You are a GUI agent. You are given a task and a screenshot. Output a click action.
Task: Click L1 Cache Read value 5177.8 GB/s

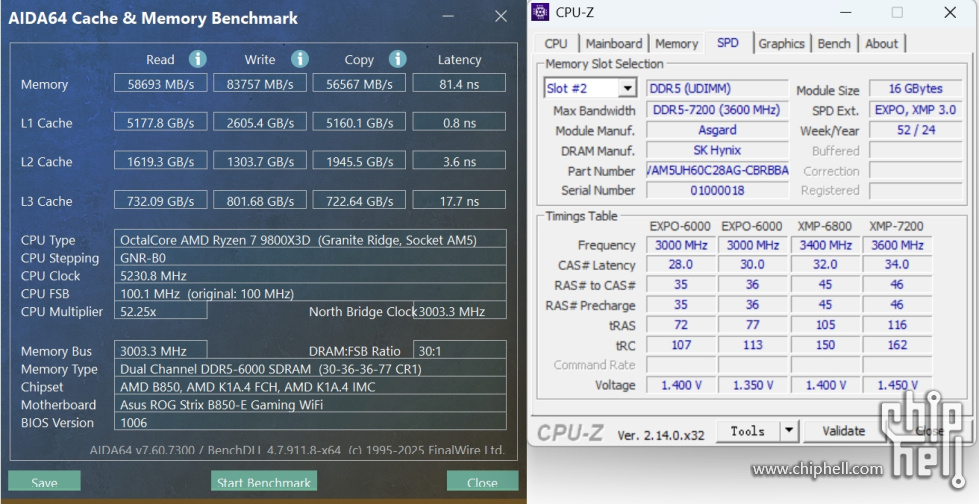pos(160,122)
